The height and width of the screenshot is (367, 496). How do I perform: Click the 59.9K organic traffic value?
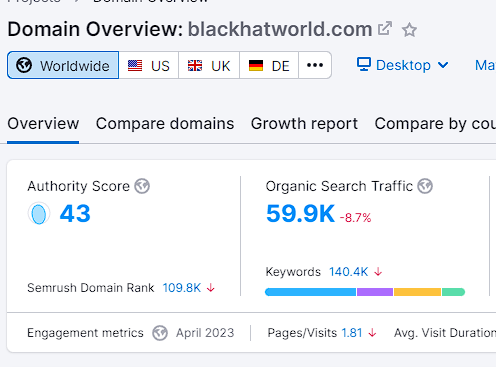tap(300, 213)
